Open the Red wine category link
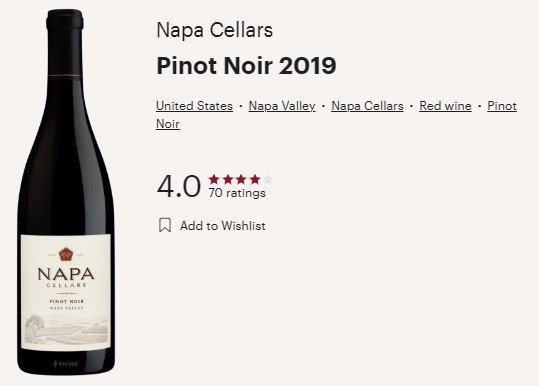539x386 pixels. pyautogui.click(x=445, y=106)
